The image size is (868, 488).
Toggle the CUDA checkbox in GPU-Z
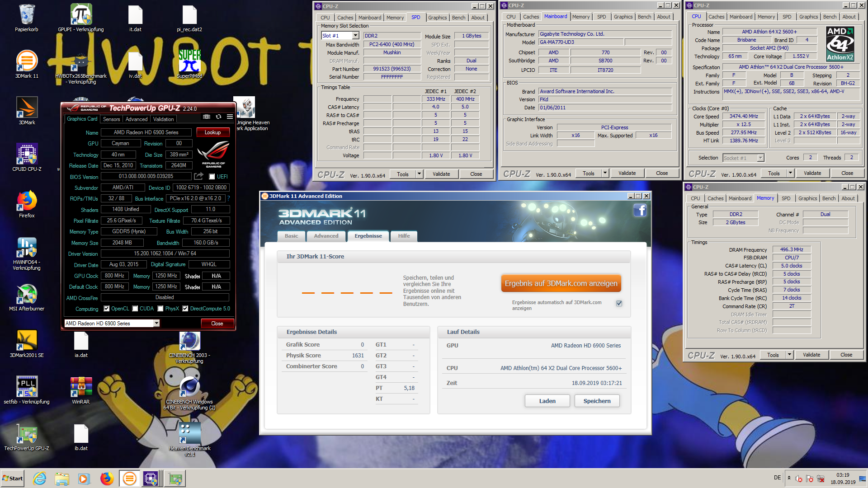pos(135,309)
